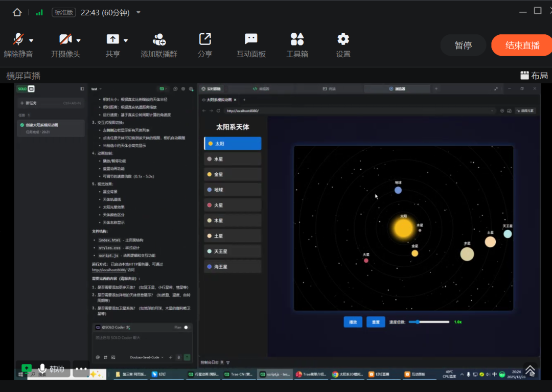The width and height of the screenshot is (552, 392).
Task: Expand the double chevron up icon
Action: click(530, 370)
